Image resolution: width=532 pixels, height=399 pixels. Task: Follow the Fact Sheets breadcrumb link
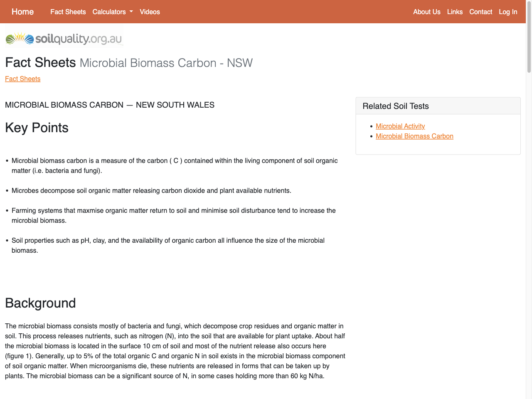click(22, 79)
